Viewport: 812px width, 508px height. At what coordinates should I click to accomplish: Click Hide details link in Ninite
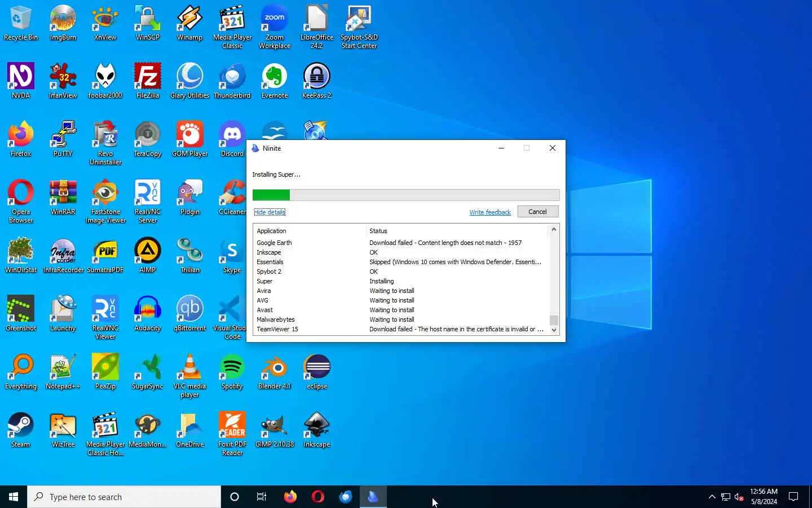click(270, 212)
